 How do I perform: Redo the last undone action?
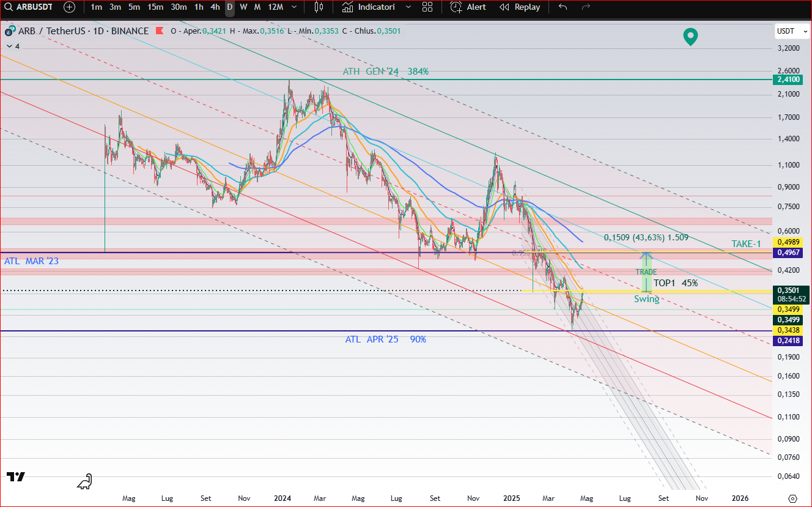pyautogui.click(x=586, y=7)
